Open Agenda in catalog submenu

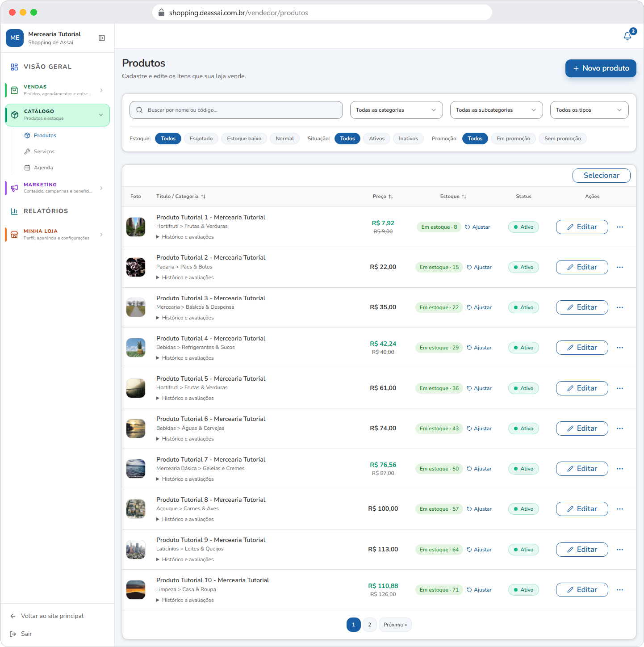(x=43, y=168)
